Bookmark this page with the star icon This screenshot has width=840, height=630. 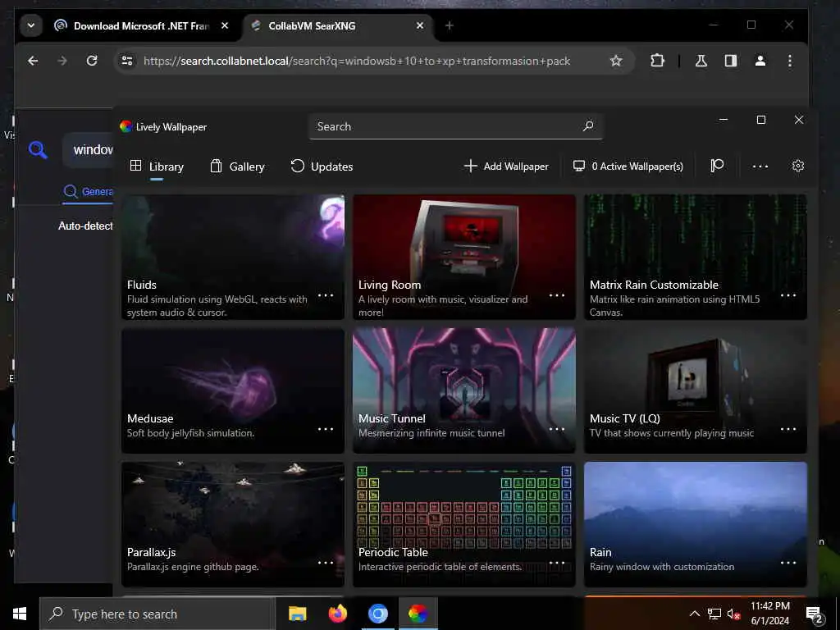click(x=616, y=61)
